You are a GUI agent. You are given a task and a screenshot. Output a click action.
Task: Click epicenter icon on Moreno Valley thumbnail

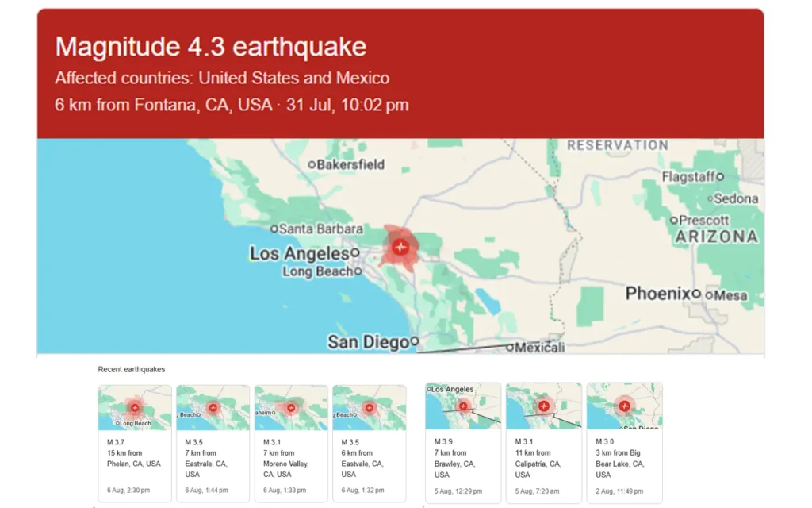290,408
